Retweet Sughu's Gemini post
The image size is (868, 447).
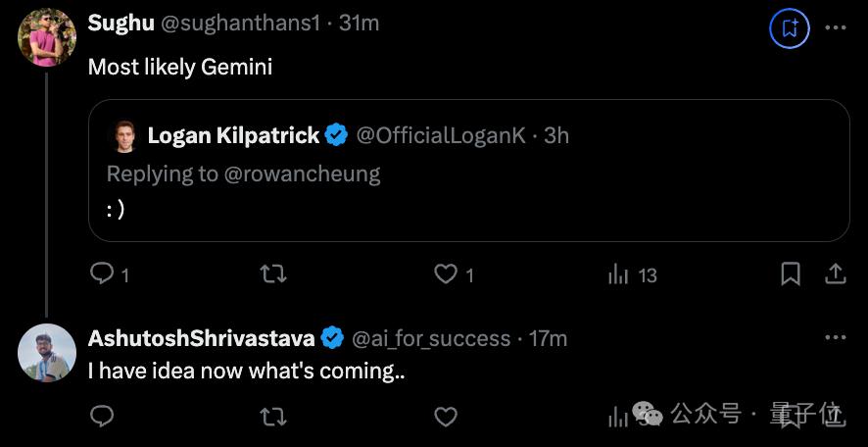(x=272, y=274)
